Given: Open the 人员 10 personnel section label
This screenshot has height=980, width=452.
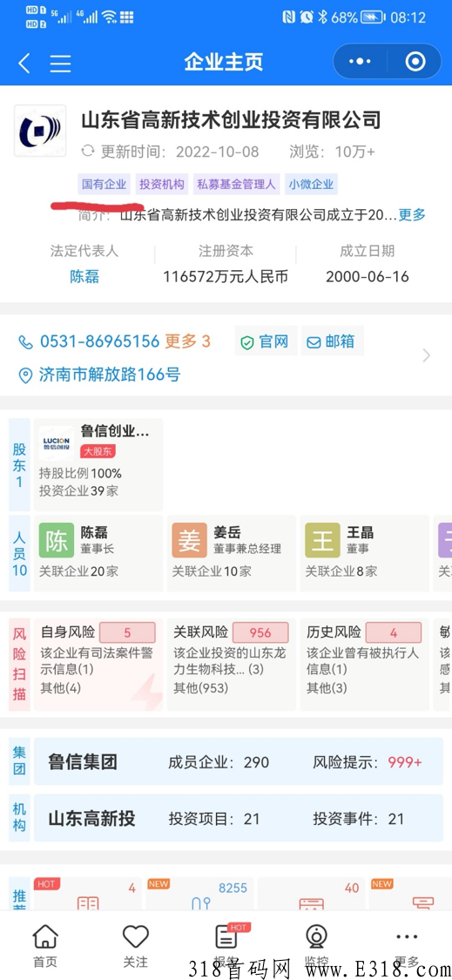Looking at the screenshot, I should (19, 554).
